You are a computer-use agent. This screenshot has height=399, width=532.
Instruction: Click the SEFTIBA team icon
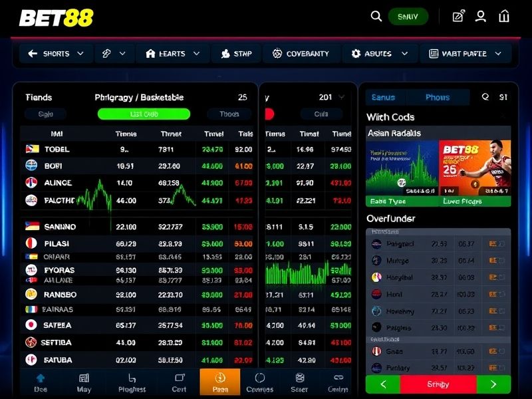31,342
